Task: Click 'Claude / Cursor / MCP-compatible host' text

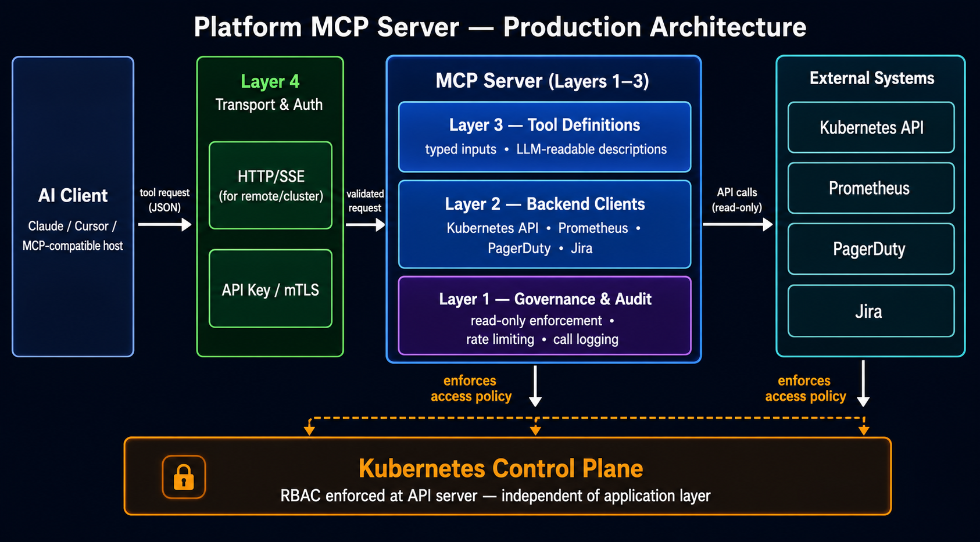Action: pyautogui.click(x=73, y=235)
